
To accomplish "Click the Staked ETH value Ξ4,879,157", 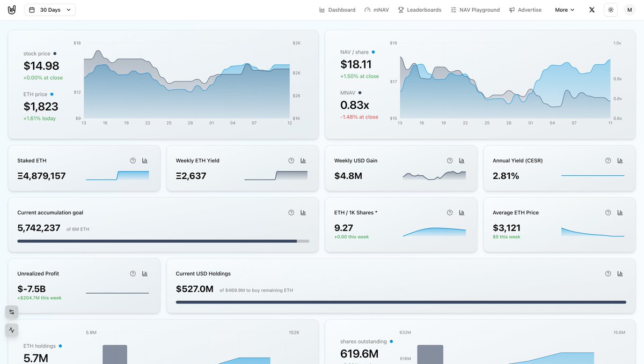I will (x=41, y=176).
